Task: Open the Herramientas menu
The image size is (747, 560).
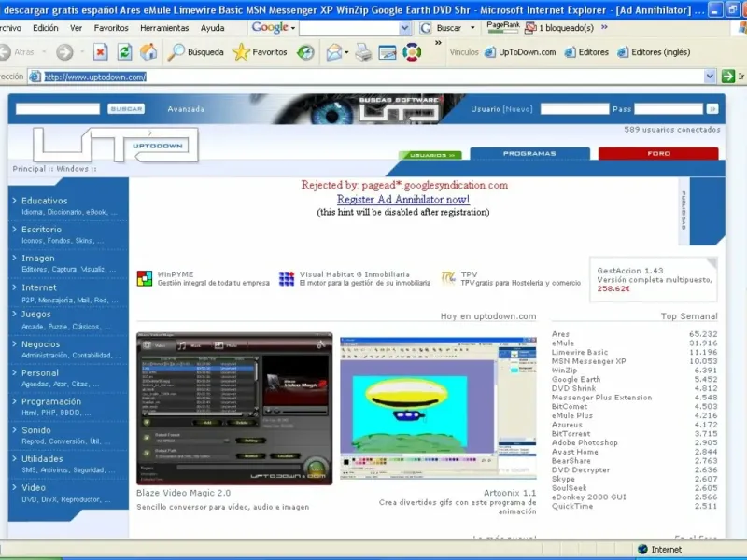Action: 164,28
